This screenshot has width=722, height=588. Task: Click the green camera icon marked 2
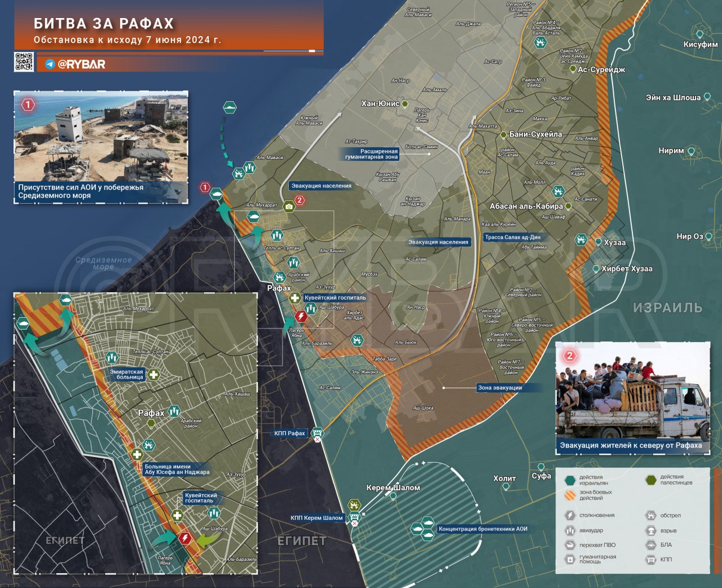(289, 207)
